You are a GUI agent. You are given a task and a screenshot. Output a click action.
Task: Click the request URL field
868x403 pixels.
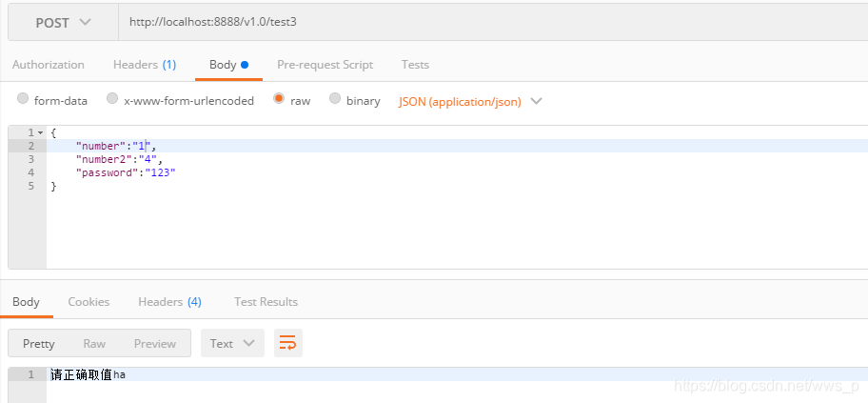tap(493, 23)
